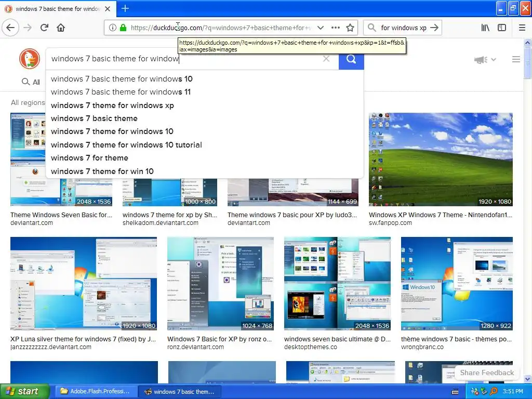Select the Firefox taskbar window button
Screen dimensions: 532x399
tap(180, 392)
